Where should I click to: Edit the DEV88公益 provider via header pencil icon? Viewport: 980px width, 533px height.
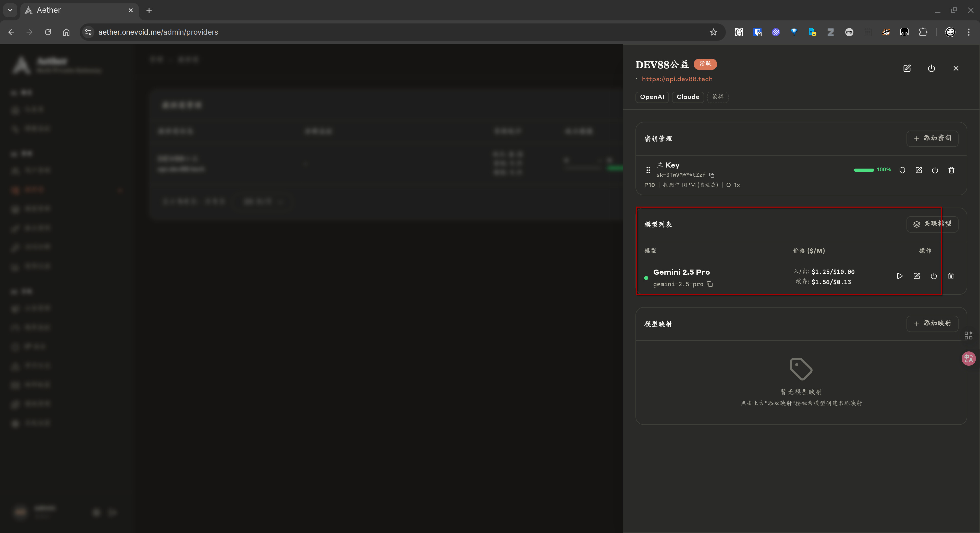click(907, 68)
